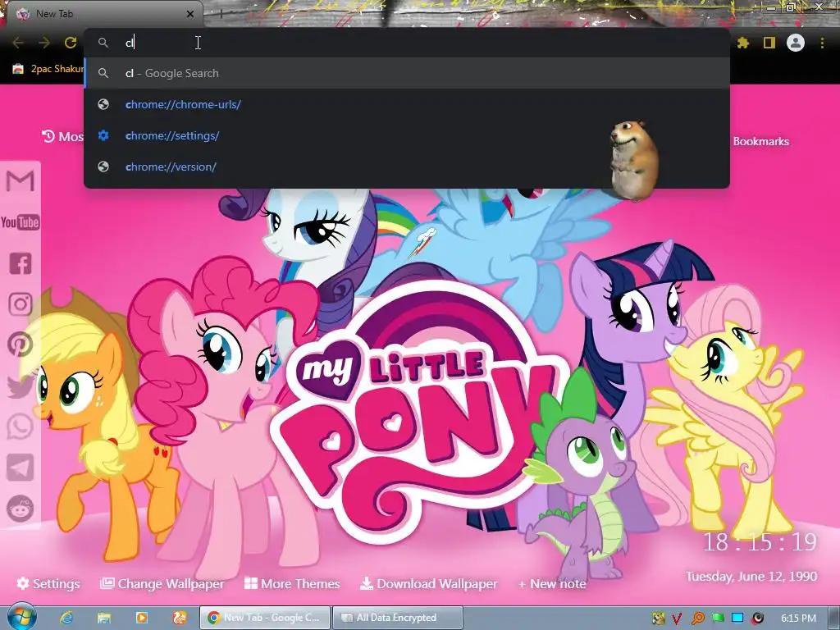Open Telegram shortcut in sidebar
The width and height of the screenshot is (840, 630).
(21, 468)
